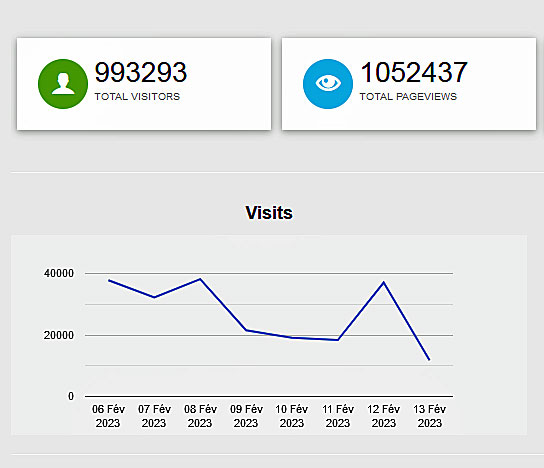Viewport: 544px width, 468px height.
Task: Click the 07 Fév 2023 data point
Action: click(x=154, y=297)
